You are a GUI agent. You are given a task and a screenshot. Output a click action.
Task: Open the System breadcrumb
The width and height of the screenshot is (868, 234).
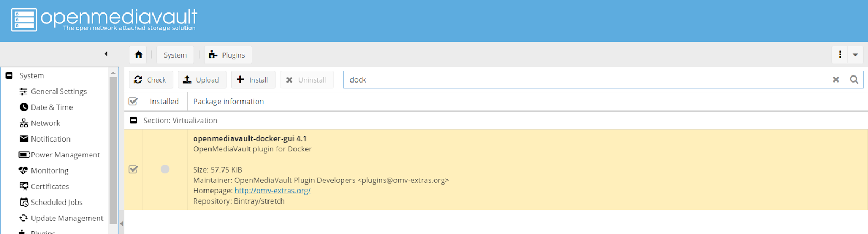coord(175,55)
